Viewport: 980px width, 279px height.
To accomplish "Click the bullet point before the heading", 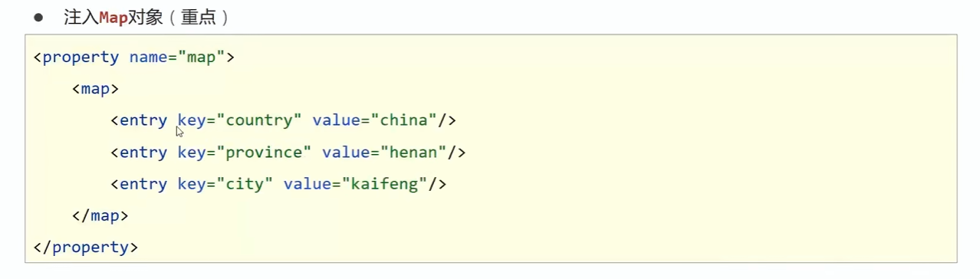I will (x=38, y=16).
